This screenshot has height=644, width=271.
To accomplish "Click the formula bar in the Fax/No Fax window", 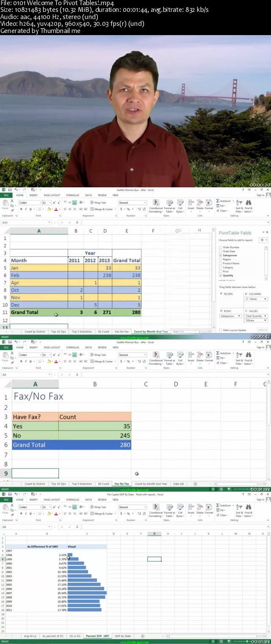I will coord(176,375).
